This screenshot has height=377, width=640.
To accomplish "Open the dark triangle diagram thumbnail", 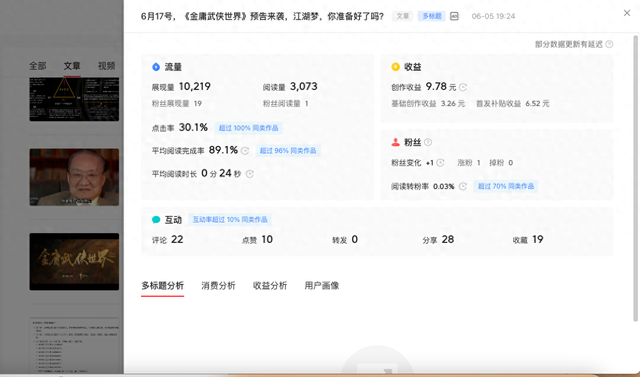I will point(74,99).
